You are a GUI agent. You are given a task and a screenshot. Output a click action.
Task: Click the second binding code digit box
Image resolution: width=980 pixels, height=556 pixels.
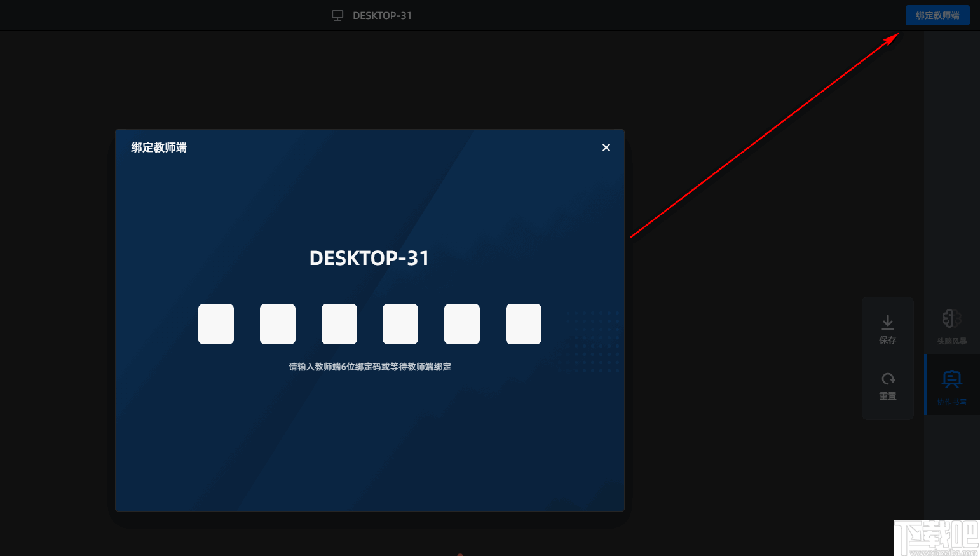pyautogui.click(x=278, y=324)
